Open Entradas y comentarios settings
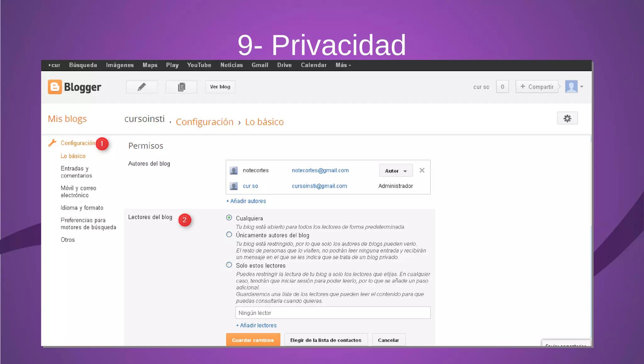 pyautogui.click(x=76, y=172)
